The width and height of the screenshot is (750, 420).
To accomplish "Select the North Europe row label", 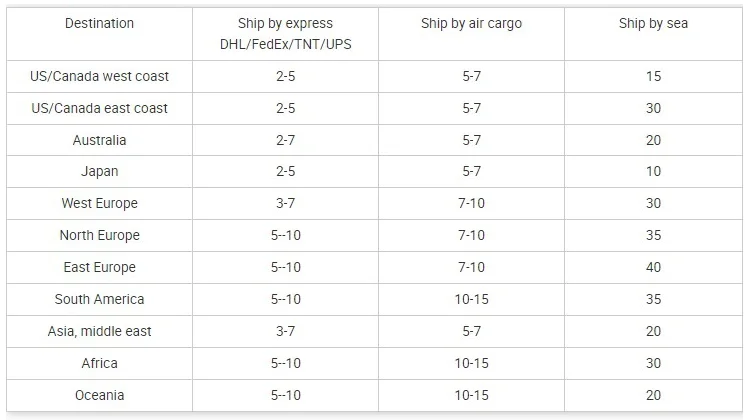I will tap(100, 235).
